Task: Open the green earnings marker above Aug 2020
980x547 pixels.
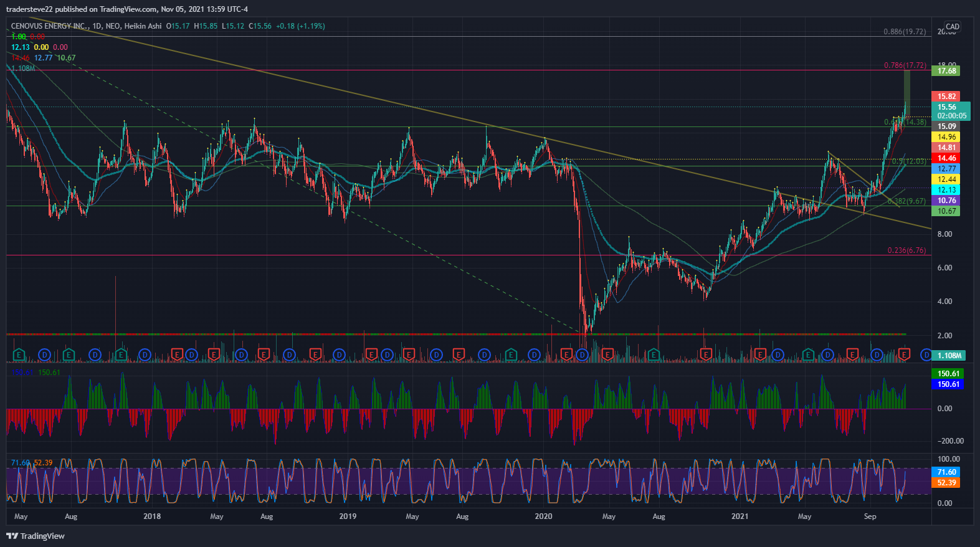Action: click(654, 355)
